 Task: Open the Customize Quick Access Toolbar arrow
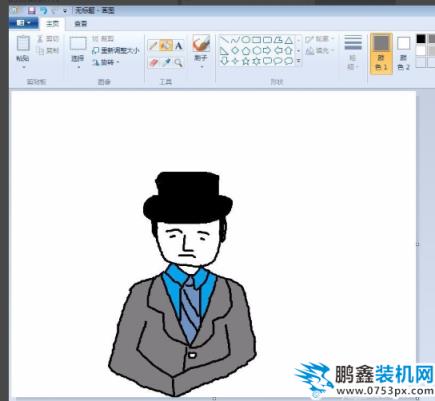pyautogui.click(x=65, y=11)
